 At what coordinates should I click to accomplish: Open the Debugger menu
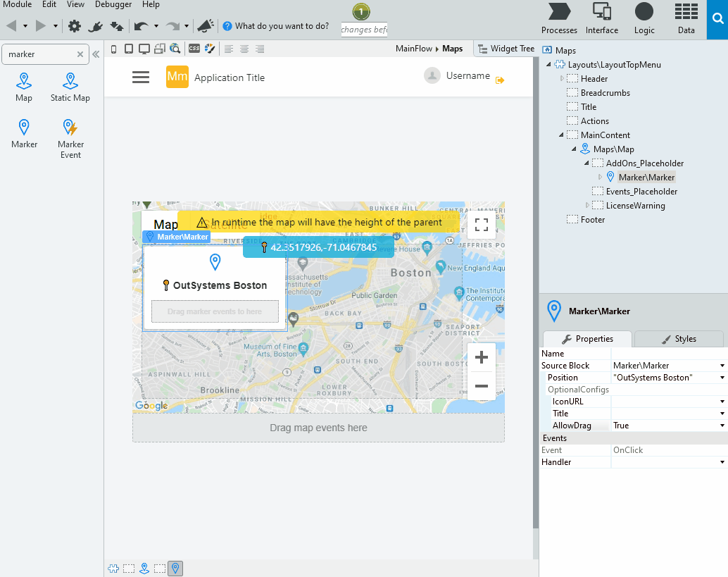(x=113, y=5)
